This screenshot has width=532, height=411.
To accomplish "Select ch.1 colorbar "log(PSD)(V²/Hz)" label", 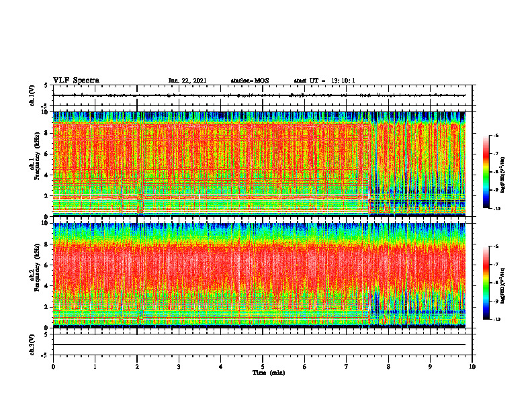I will [503, 175].
